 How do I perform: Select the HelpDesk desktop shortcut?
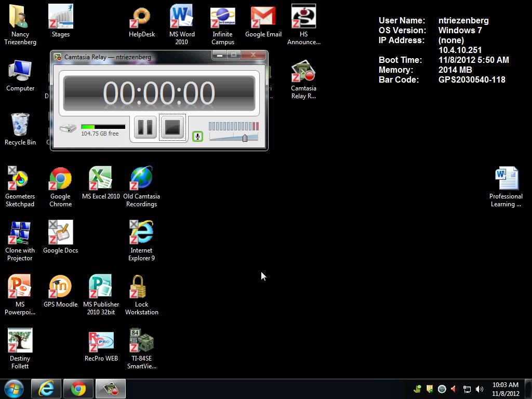click(x=142, y=21)
